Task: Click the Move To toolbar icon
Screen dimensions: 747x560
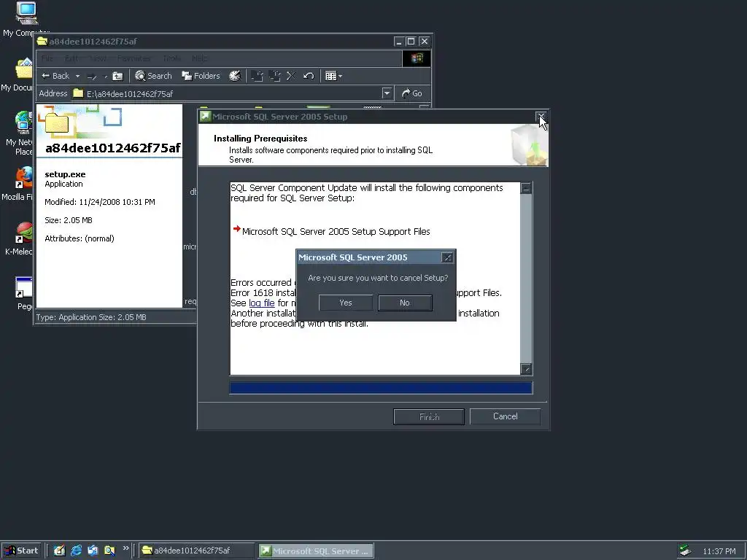Action: point(258,76)
